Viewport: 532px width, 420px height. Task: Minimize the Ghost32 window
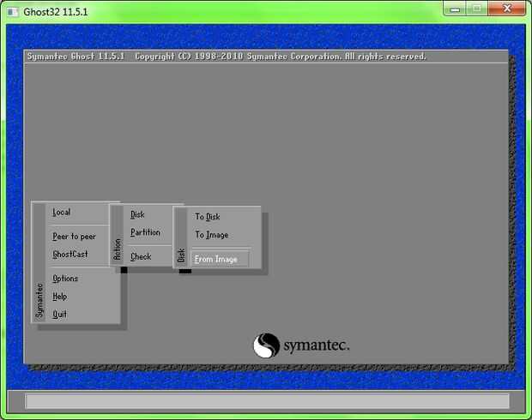click(x=455, y=9)
